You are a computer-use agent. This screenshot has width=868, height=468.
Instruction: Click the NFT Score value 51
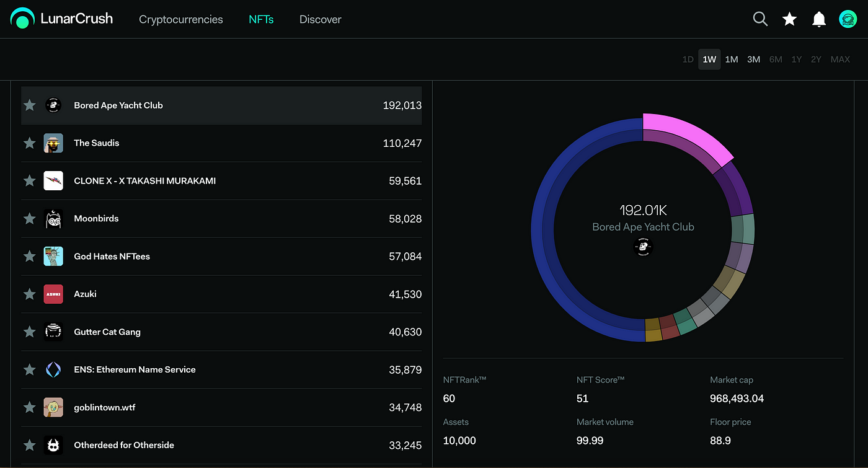pyautogui.click(x=582, y=399)
